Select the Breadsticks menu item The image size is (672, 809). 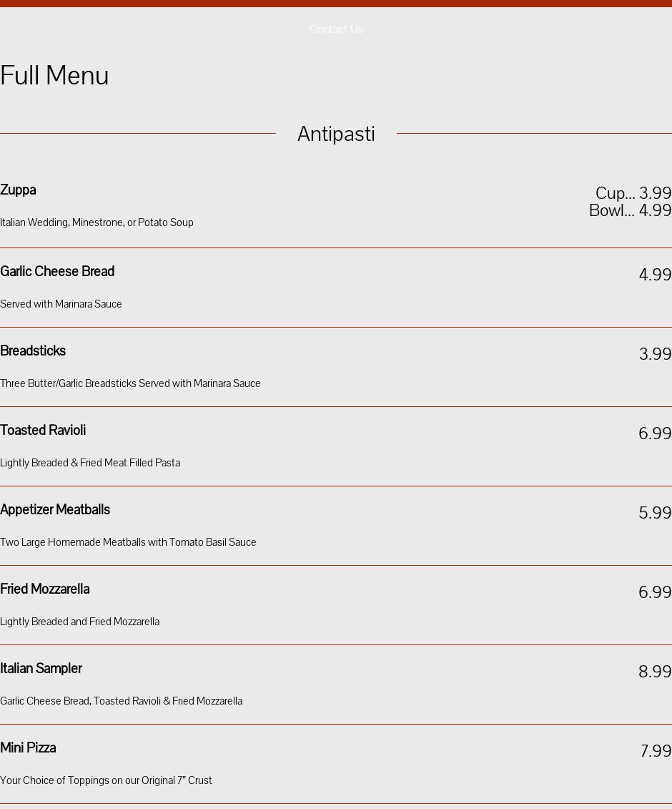pos(33,351)
